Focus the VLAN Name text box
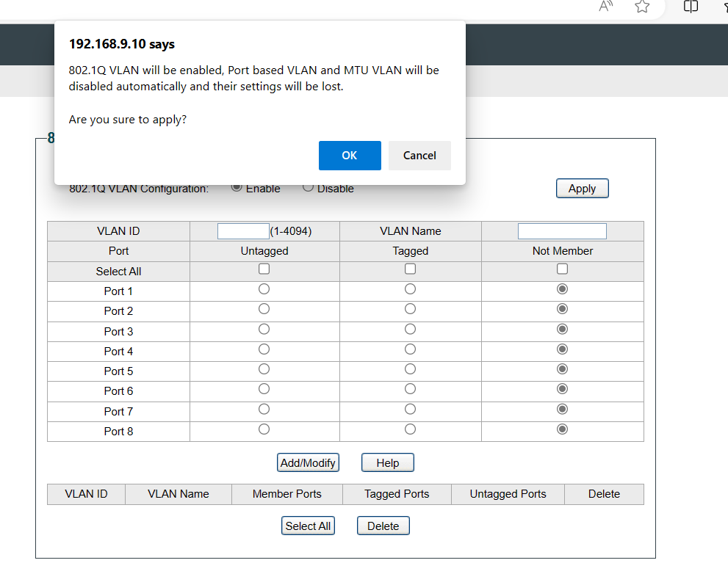 pos(562,231)
